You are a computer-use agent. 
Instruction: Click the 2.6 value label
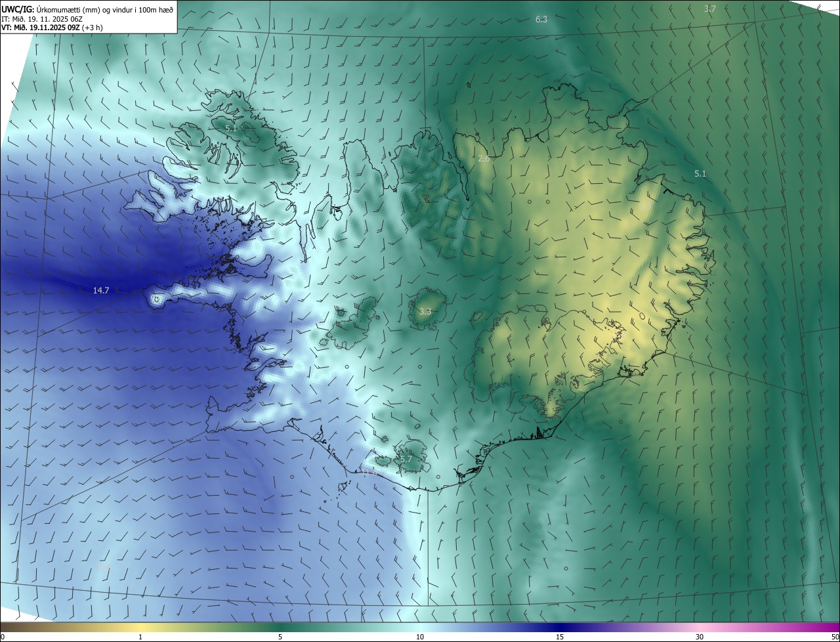click(484, 159)
